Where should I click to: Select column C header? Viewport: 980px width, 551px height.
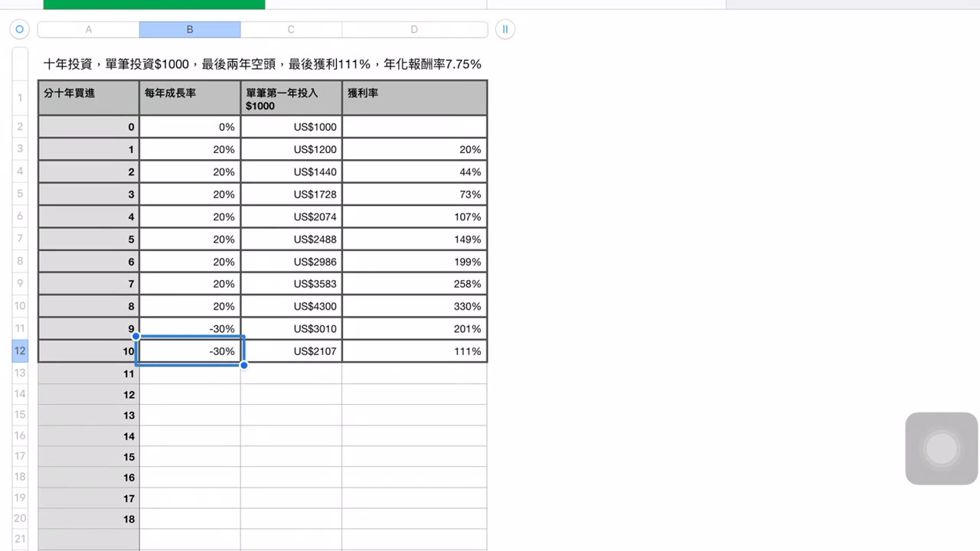click(291, 30)
